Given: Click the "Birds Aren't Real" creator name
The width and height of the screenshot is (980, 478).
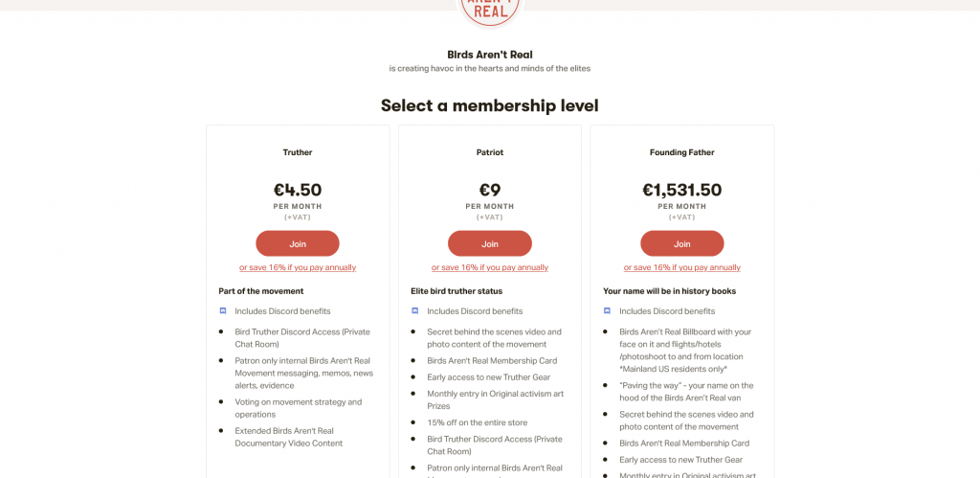Looking at the screenshot, I should [x=489, y=55].
